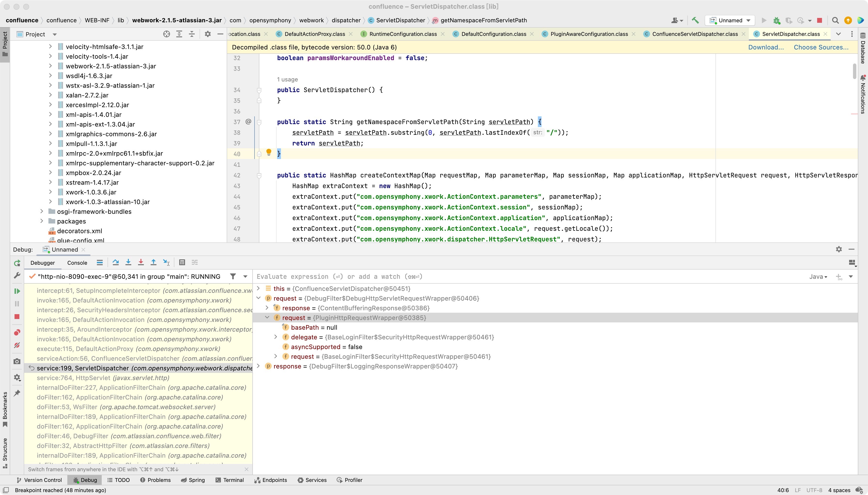The height and width of the screenshot is (495, 868).
Task: Click the 4 spaces indent indicator
Action: click(839, 490)
